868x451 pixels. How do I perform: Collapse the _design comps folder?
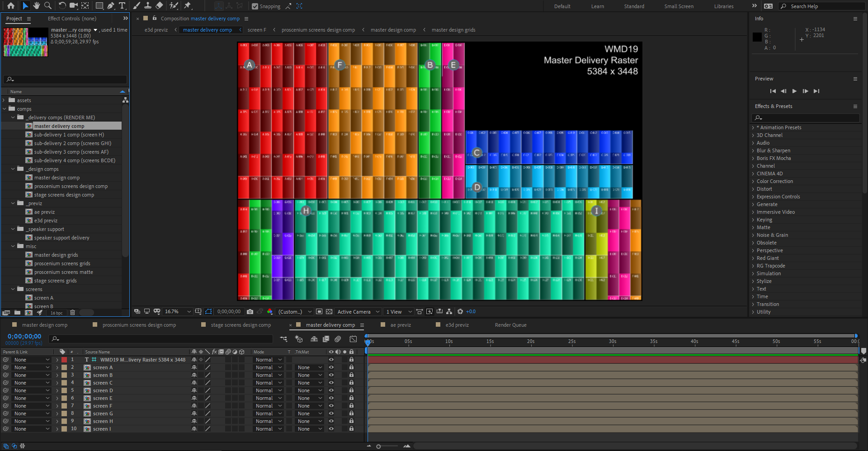pos(13,169)
